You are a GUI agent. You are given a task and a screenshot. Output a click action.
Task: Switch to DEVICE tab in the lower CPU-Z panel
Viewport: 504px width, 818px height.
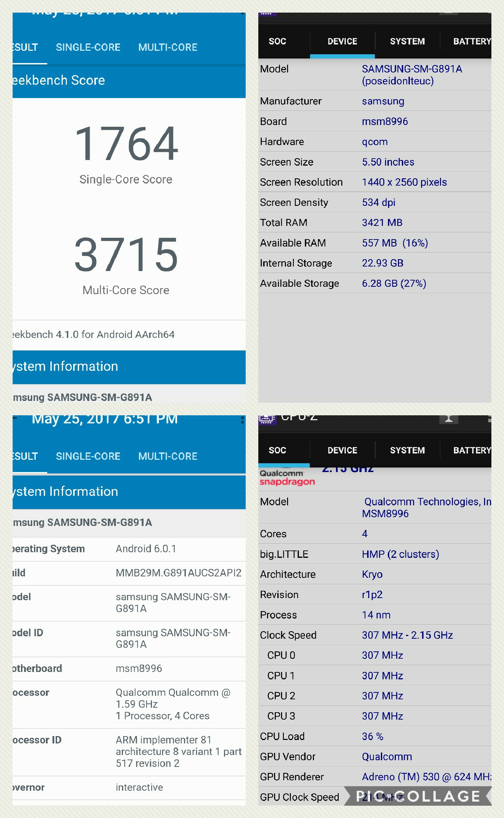[x=342, y=450]
